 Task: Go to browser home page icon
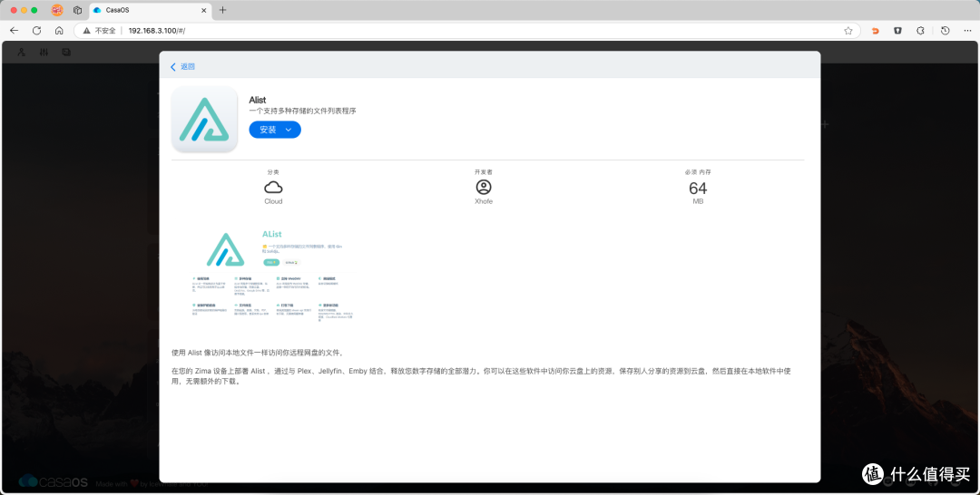(x=59, y=31)
